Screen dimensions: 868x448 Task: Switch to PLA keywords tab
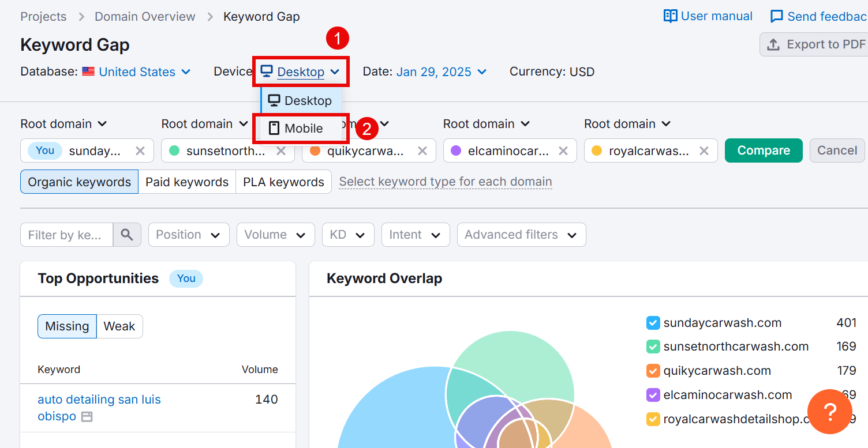click(x=283, y=182)
